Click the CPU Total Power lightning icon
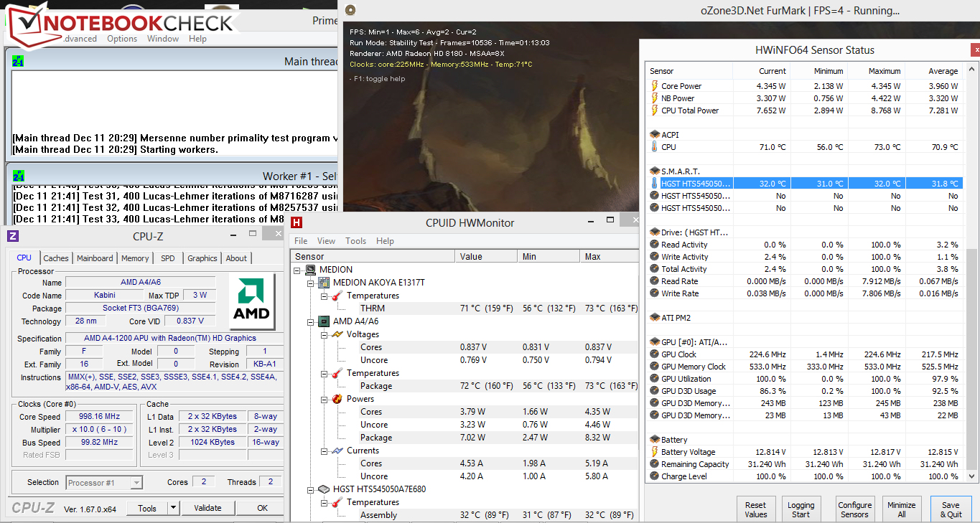This screenshot has height=523, width=980. [654, 110]
